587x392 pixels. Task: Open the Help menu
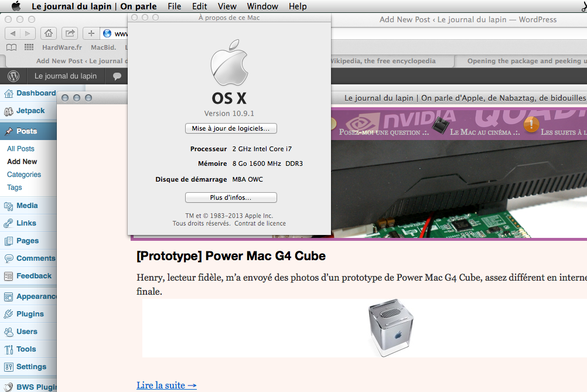(x=298, y=6)
